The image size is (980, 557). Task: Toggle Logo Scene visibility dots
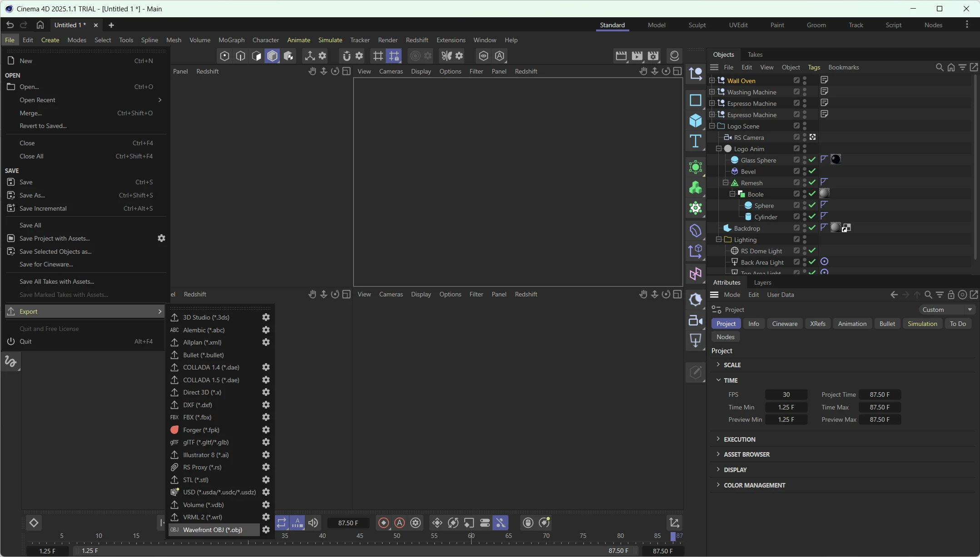click(805, 126)
